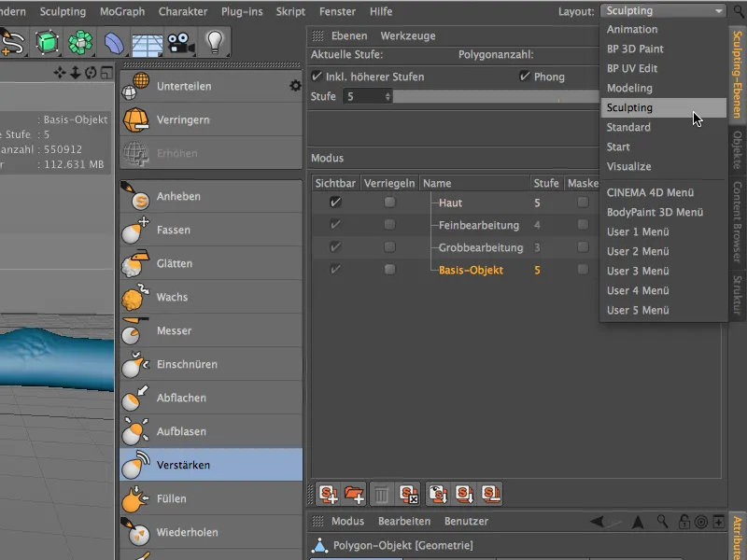Viewport: 747px width, 560px height.
Task: Open the Fenster menu
Action: coord(337,11)
